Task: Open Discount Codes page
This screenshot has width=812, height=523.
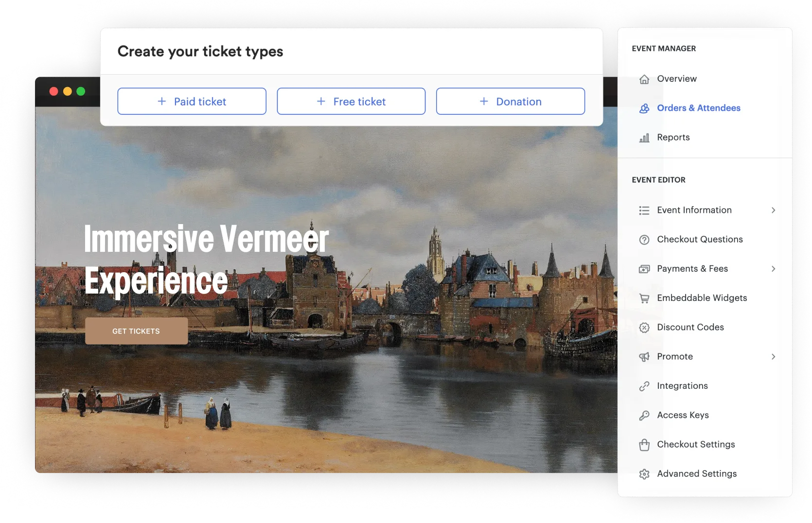Action: pyautogui.click(x=690, y=327)
